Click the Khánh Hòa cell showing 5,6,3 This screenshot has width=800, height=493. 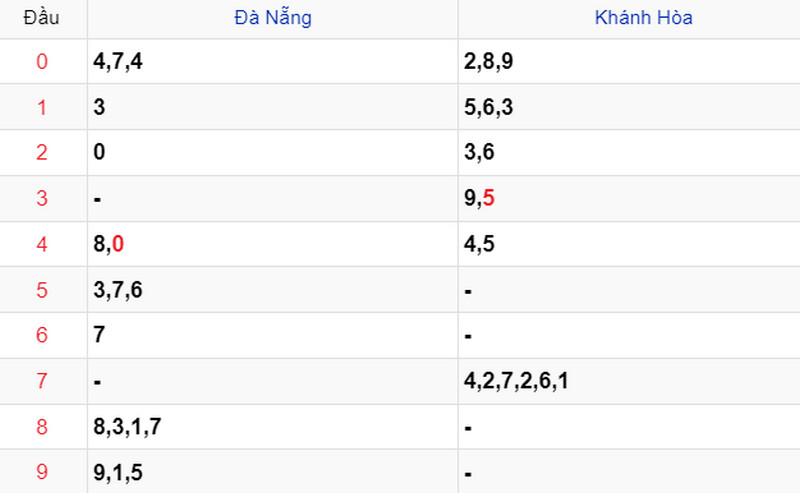tap(629, 107)
